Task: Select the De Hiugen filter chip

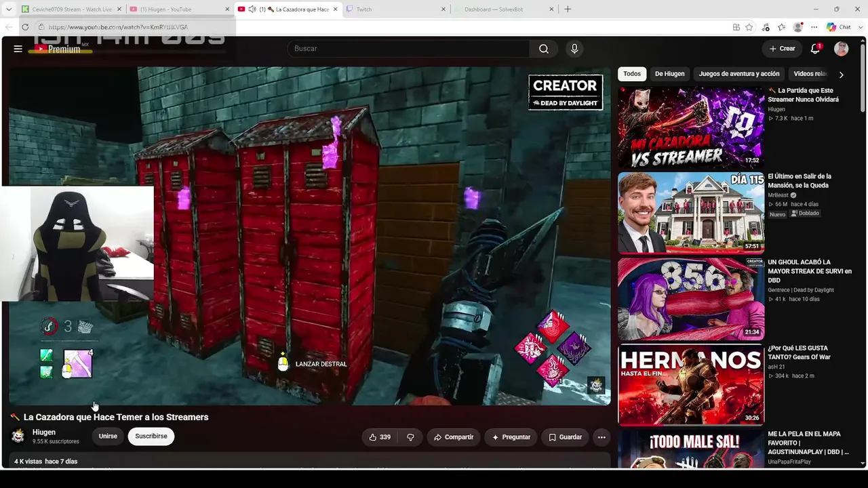Action: coord(669,74)
